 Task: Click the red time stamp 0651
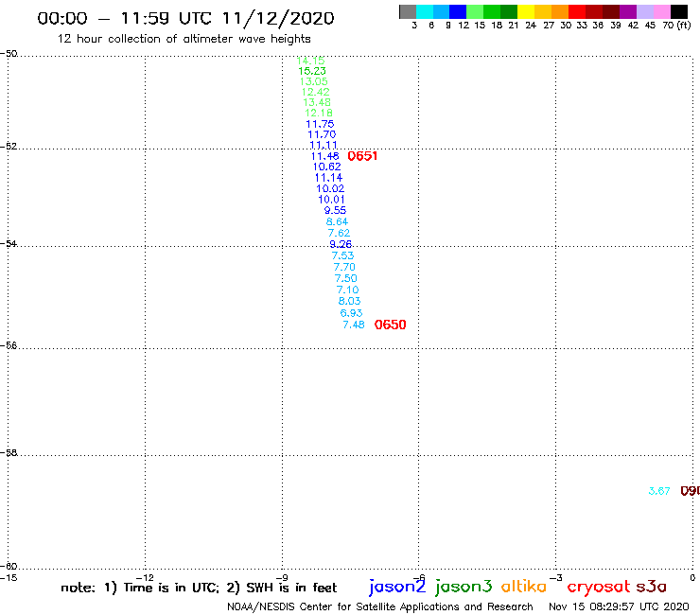(x=362, y=156)
